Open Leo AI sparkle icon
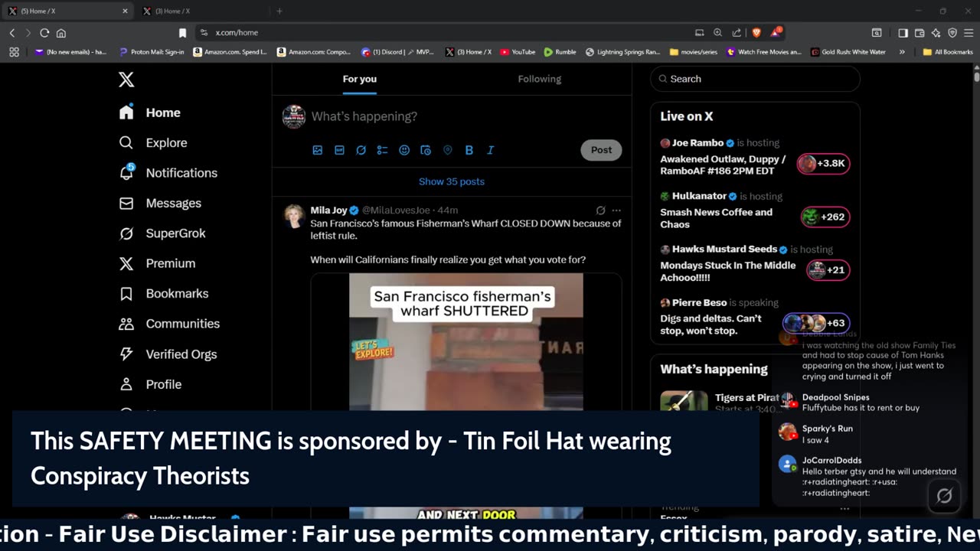Viewport: 980px width, 551px height. point(936,33)
